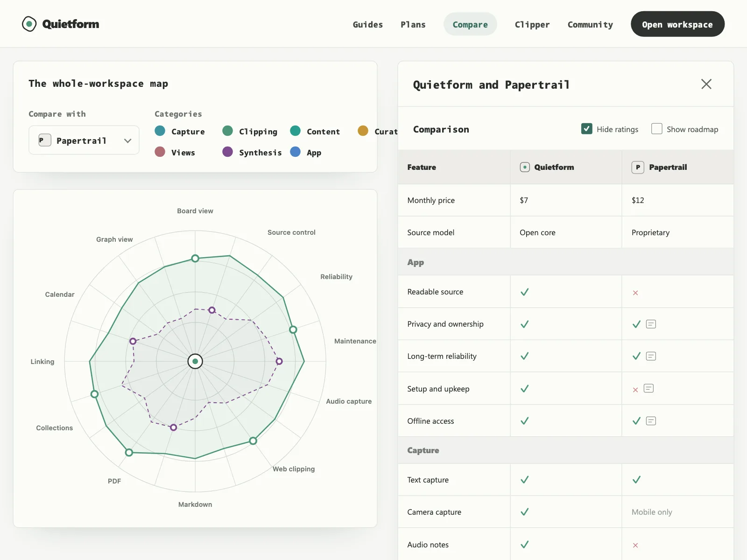The width and height of the screenshot is (747, 560).
Task: Click the PDF axis label
Action: (x=114, y=481)
